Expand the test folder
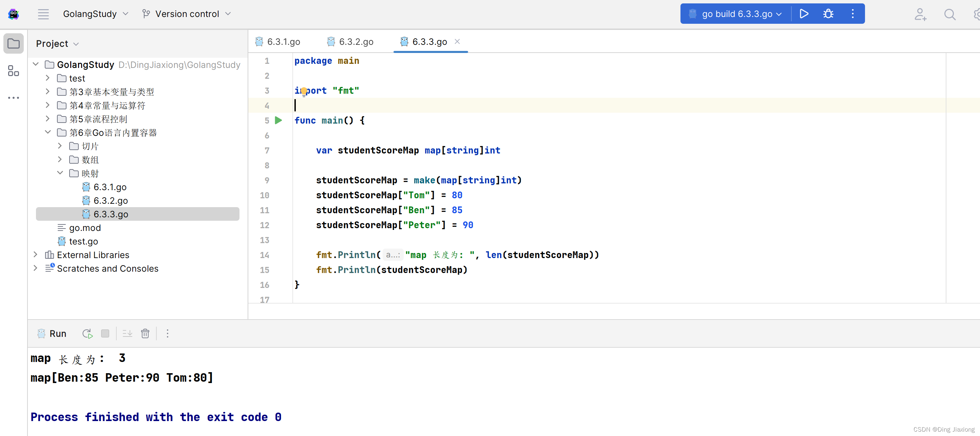The width and height of the screenshot is (980, 436). [47, 78]
